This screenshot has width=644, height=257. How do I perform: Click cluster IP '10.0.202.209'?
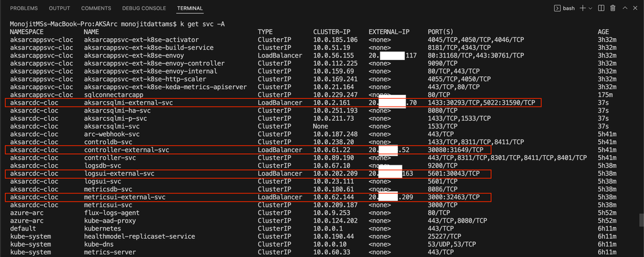pos(335,174)
